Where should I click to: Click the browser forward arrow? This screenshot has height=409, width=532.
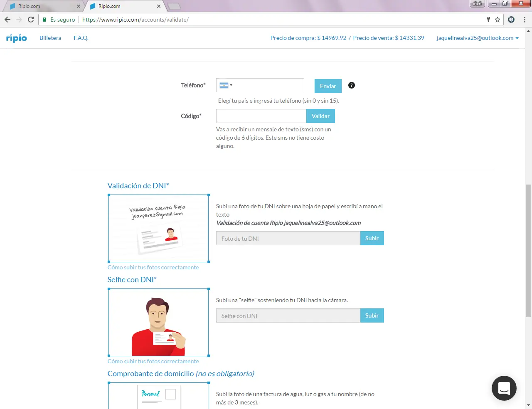click(x=19, y=20)
